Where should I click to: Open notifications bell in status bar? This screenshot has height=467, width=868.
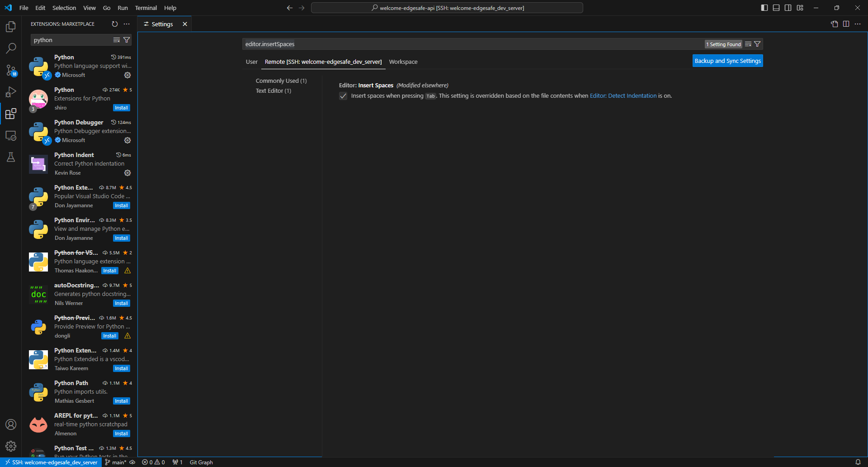(858, 462)
